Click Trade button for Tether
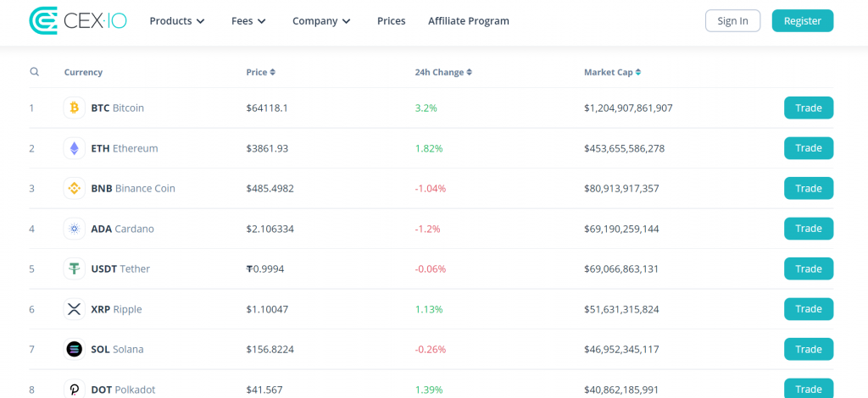The image size is (868, 398). click(x=809, y=268)
